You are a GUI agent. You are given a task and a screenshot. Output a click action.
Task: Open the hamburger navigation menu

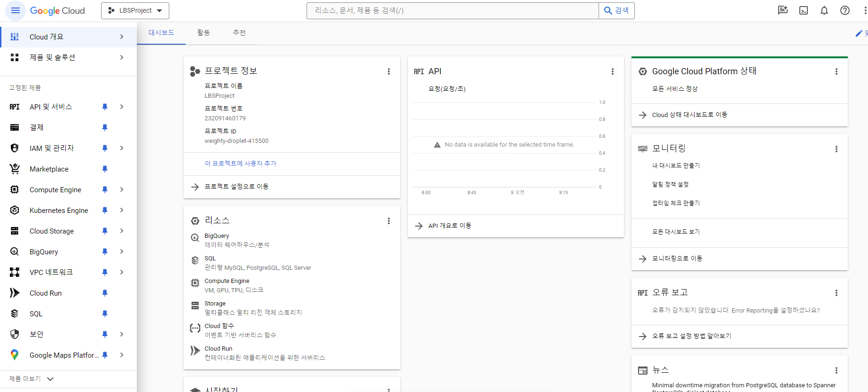(x=16, y=10)
